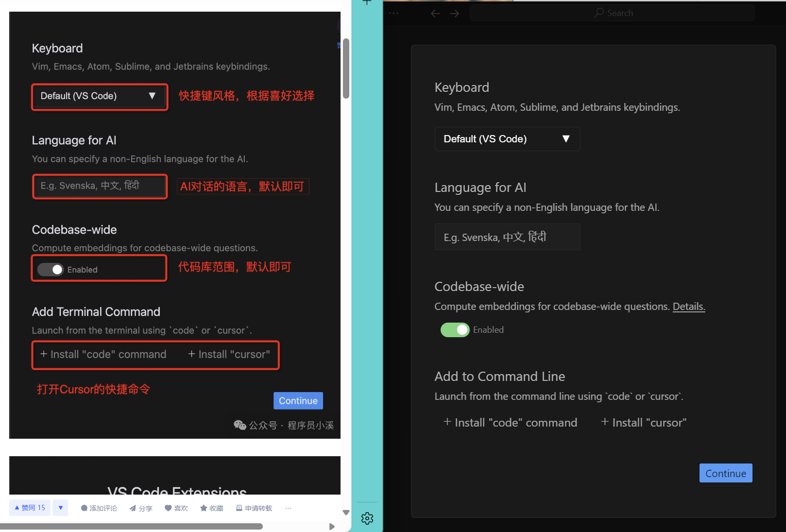Toggle the green Codebase-wide Enabled switch
Viewport: 786px width, 532px height.
tap(455, 330)
